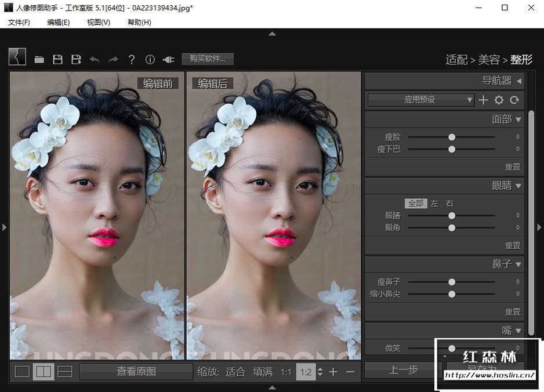
Task: Click the refresh preset icon
Action: 514,100
